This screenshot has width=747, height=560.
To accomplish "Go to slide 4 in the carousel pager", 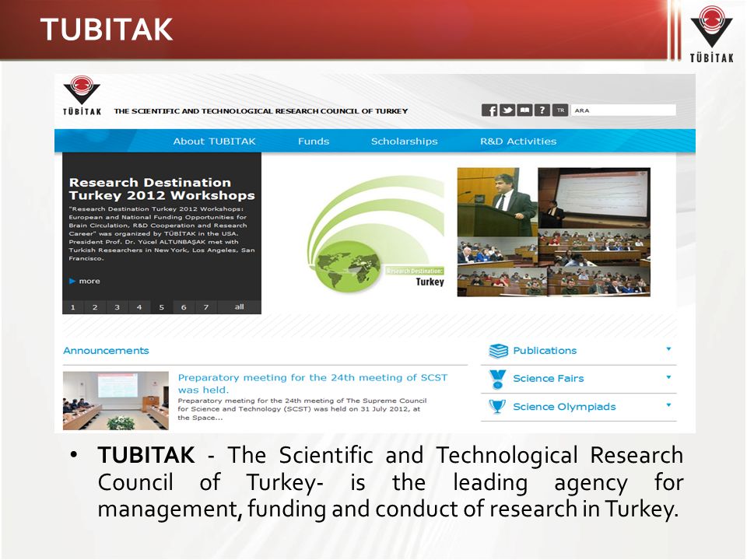I will pyautogui.click(x=139, y=307).
